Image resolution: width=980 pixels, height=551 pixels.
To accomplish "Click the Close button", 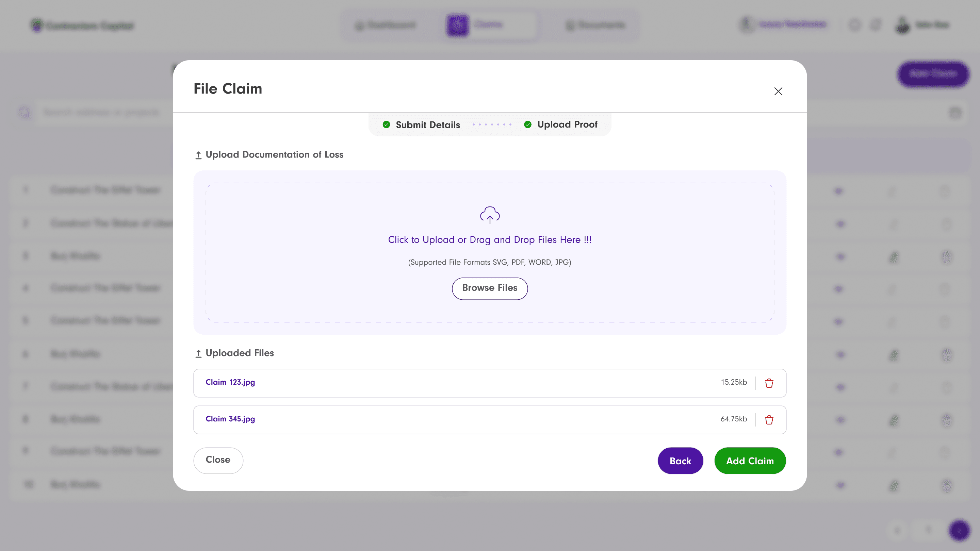I will (218, 460).
